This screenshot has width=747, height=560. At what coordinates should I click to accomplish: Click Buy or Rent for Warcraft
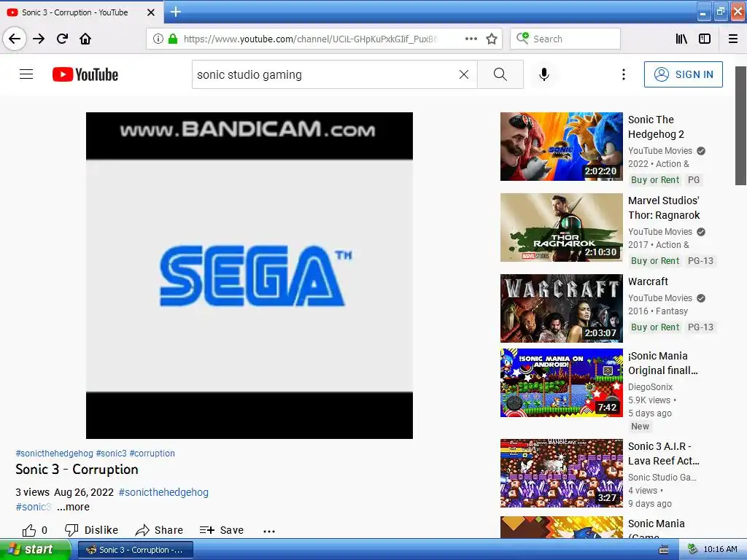click(655, 327)
